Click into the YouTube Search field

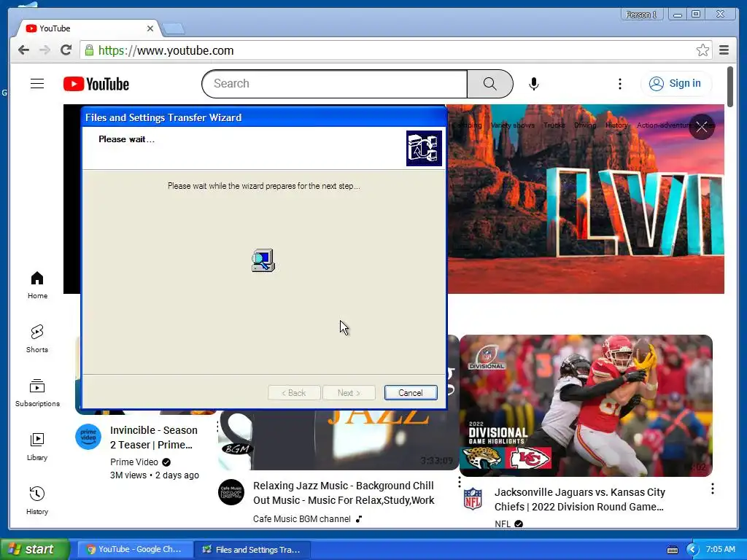tap(334, 84)
